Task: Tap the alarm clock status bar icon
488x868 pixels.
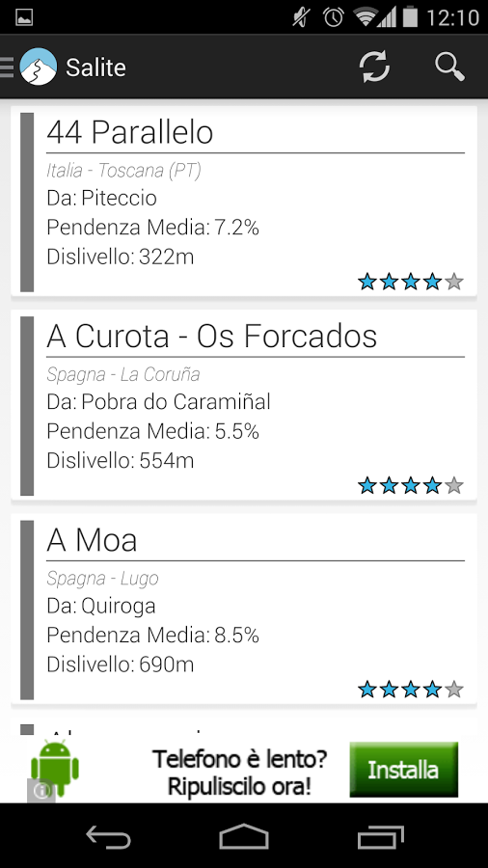Action: coord(334,17)
